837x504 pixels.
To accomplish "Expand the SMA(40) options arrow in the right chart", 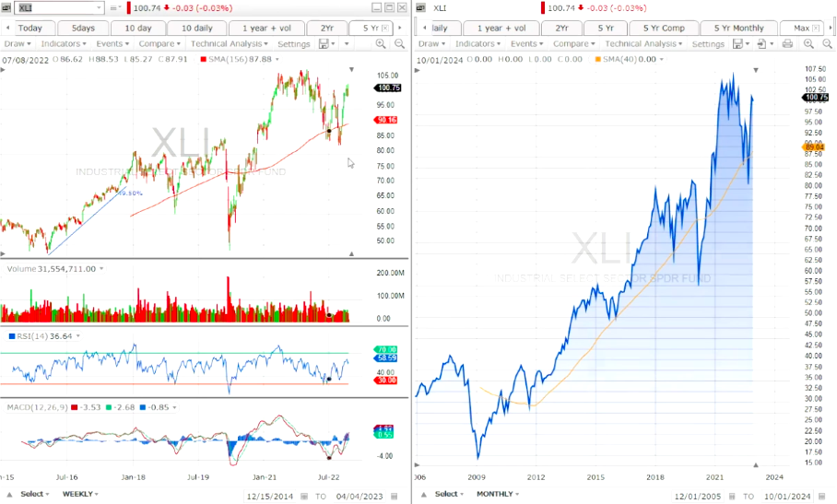I will click(662, 59).
